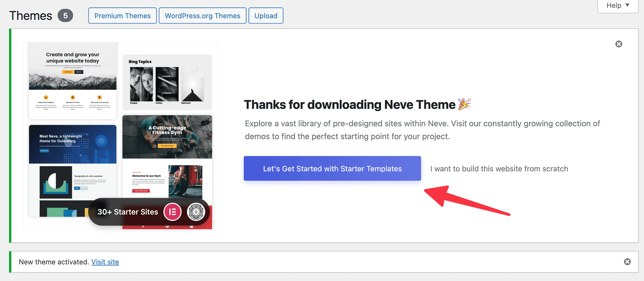
Task: Open the Premium Themes tab
Action: [x=122, y=16]
